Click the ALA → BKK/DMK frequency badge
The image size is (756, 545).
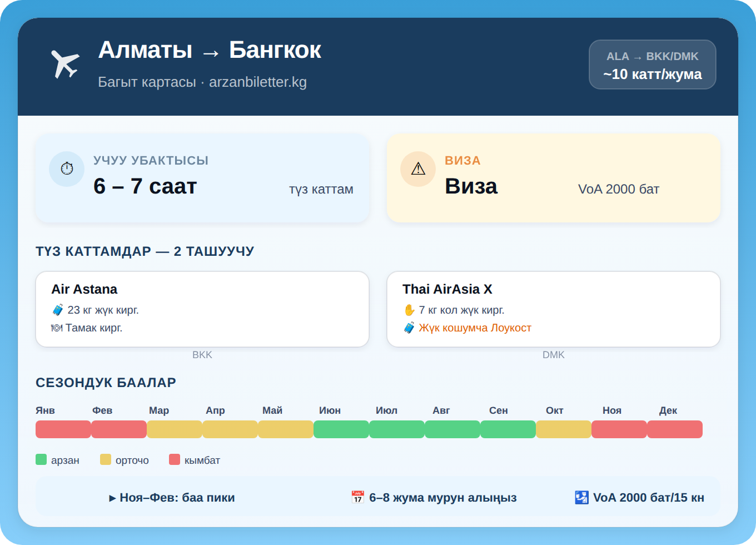(652, 65)
